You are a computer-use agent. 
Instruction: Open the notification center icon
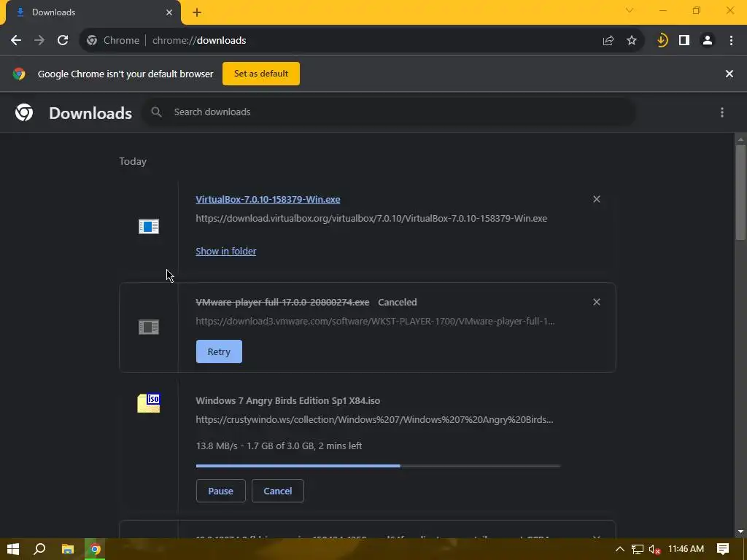coord(723,549)
